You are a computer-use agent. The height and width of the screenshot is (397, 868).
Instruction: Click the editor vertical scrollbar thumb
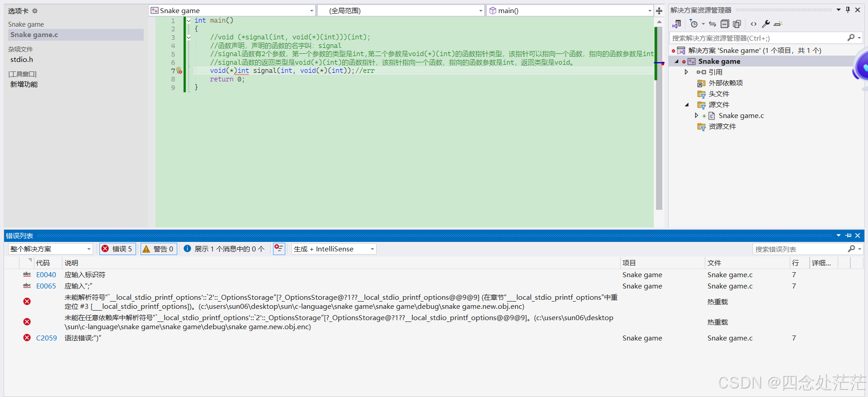click(x=659, y=118)
